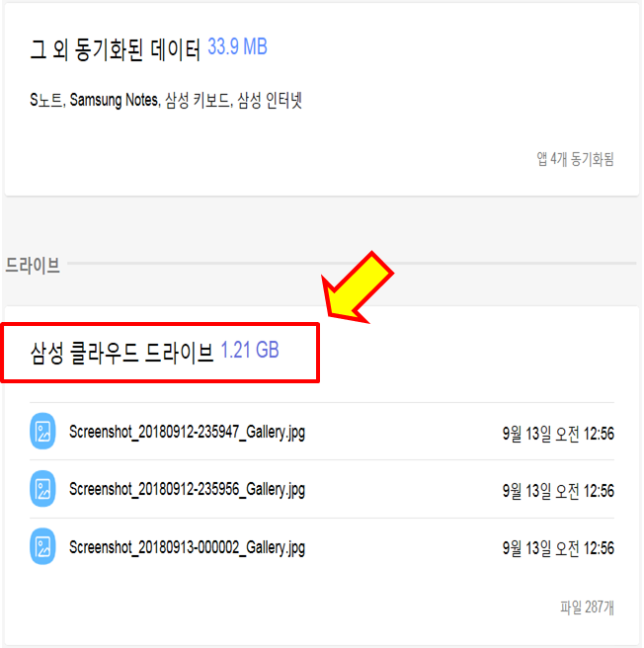This screenshot has width=644, height=648.
Task: Open 그 외 동기화된 데이터 section
Action: coord(115,49)
